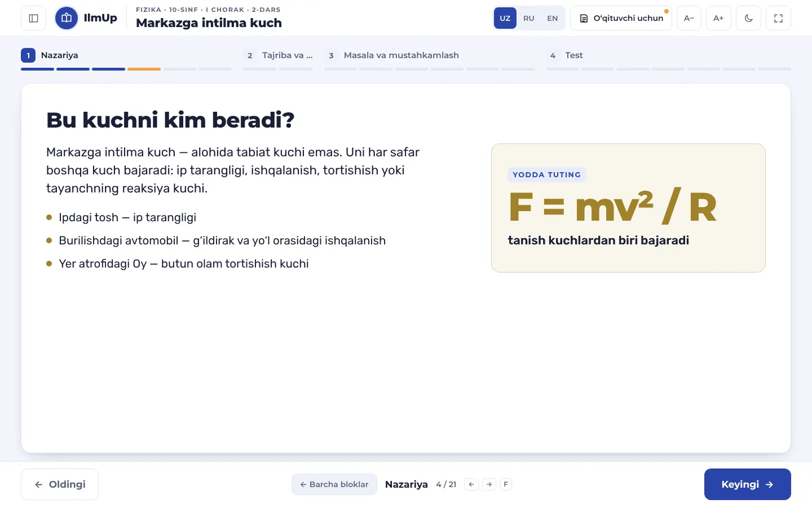Image resolution: width=812 pixels, height=508 pixels.
Task: Jump to first Nazariya progress segment
Action: [37, 69]
